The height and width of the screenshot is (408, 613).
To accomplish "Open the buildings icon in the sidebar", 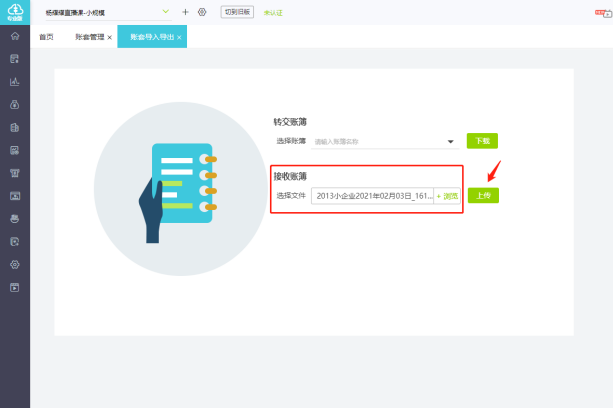I will point(15,127).
